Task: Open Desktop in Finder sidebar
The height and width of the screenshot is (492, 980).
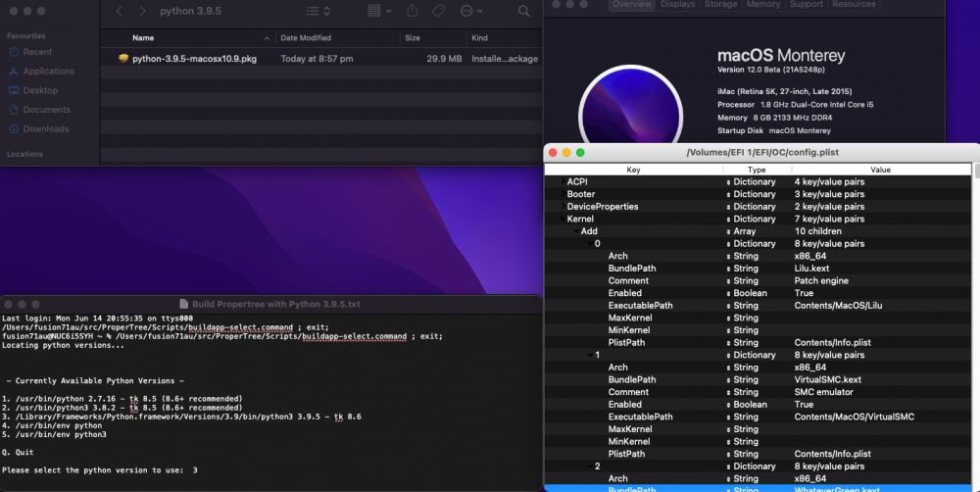Action: [40, 90]
